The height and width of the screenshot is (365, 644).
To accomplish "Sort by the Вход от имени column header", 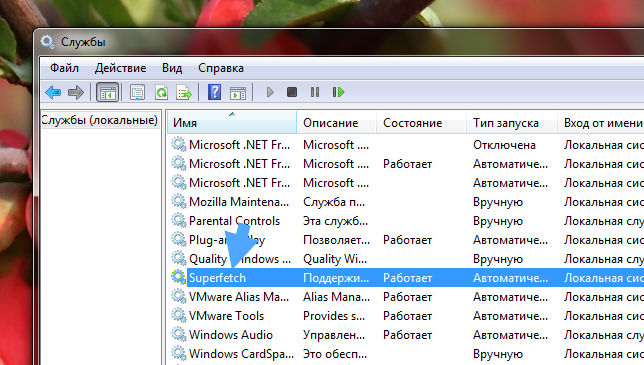I will 601,122.
